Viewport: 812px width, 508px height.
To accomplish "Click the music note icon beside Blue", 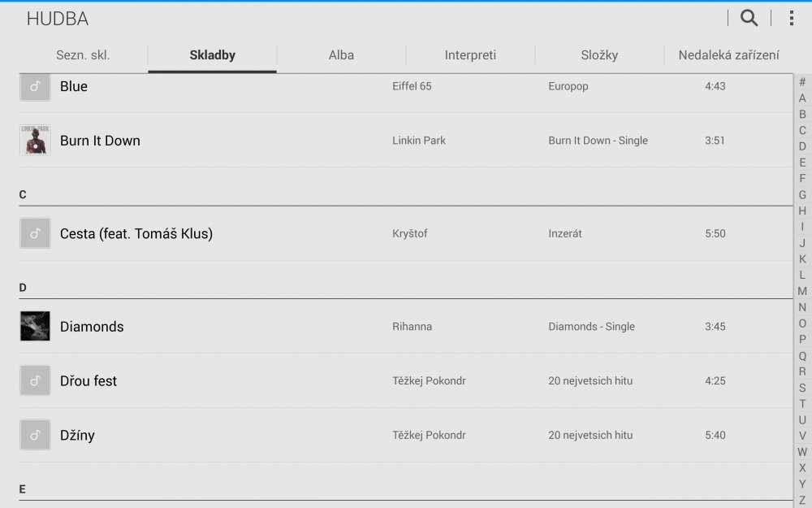I will click(34, 86).
